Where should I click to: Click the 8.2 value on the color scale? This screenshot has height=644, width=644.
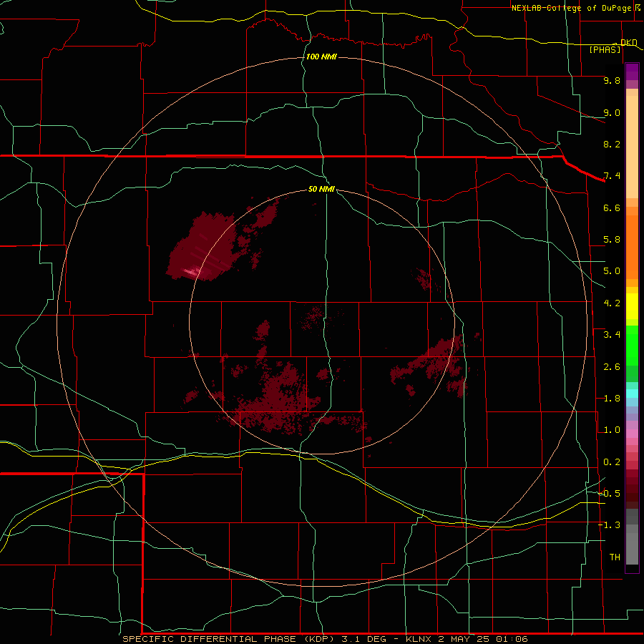coord(612,144)
